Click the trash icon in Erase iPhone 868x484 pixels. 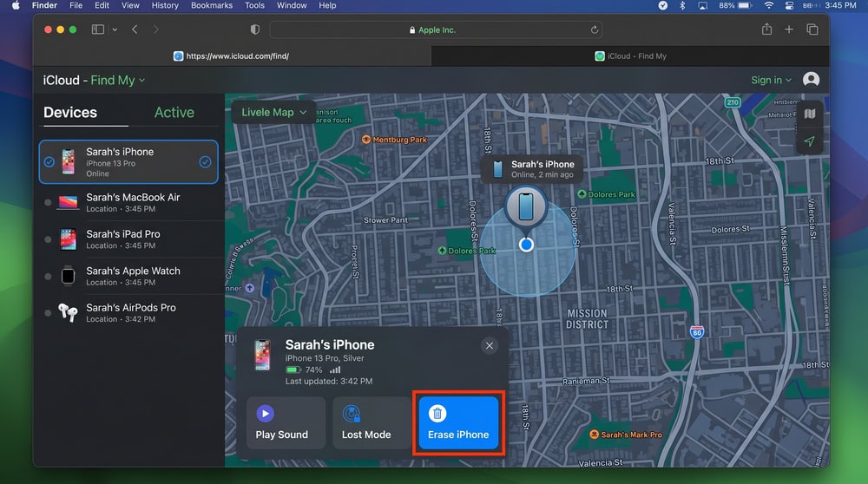(x=437, y=413)
